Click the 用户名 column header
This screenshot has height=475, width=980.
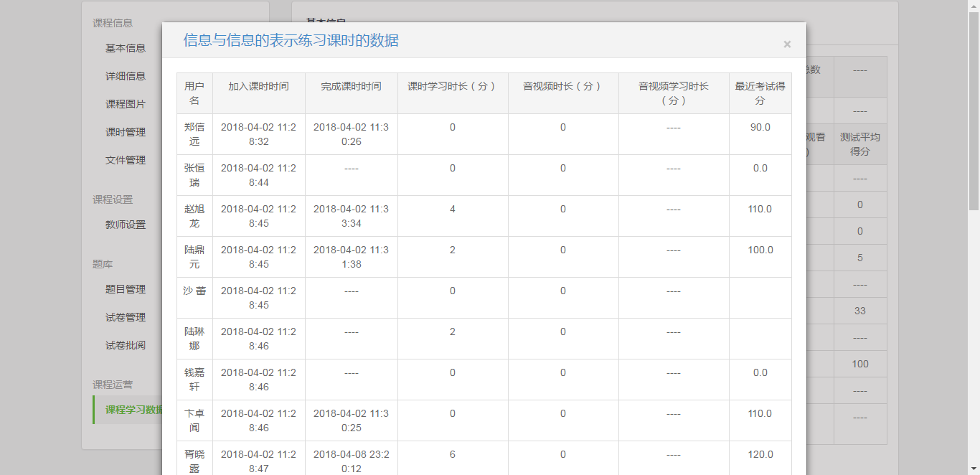(x=194, y=93)
